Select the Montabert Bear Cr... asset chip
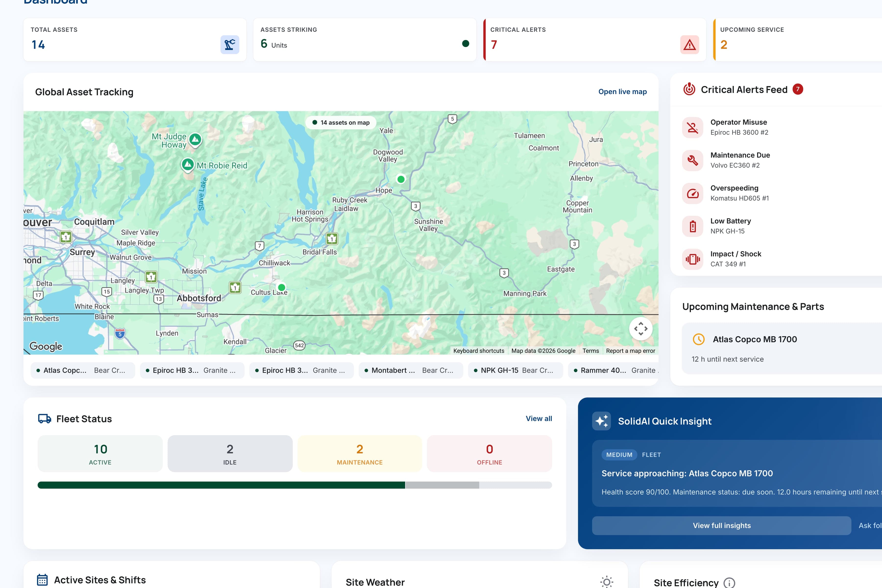 tap(411, 370)
